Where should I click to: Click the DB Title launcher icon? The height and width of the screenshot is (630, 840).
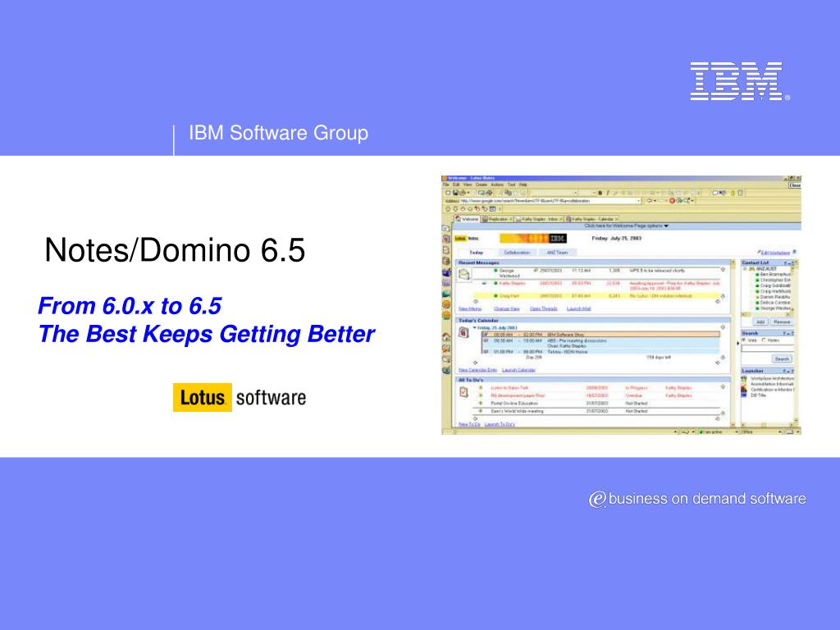[744, 395]
